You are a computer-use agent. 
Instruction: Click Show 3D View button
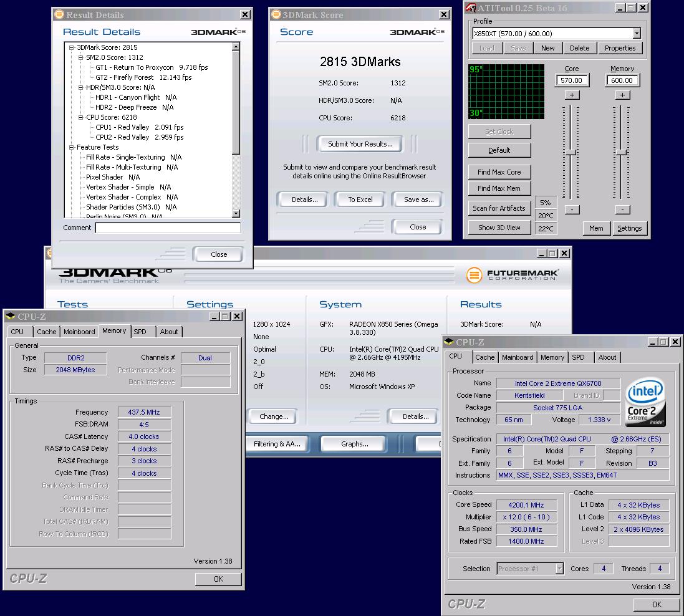(x=499, y=228)
